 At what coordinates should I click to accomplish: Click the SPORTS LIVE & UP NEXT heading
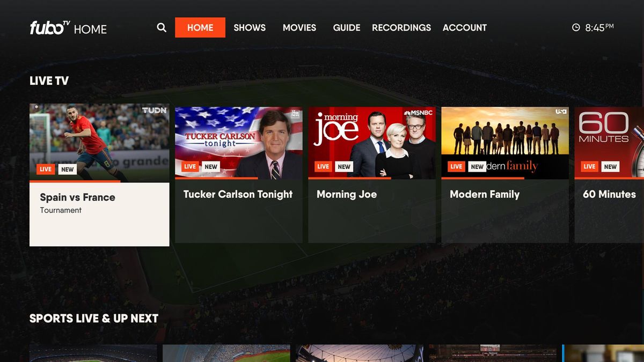pyautogui.click(x=94, y=319)
